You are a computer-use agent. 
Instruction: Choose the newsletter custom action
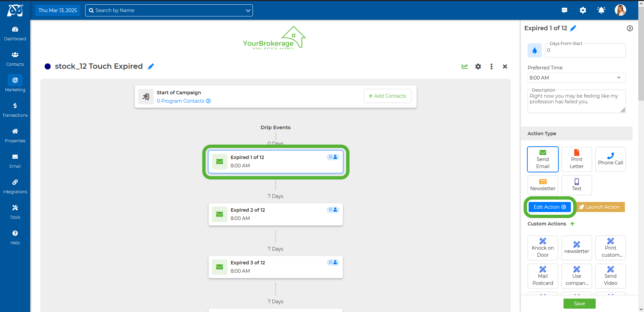[577, 248]
